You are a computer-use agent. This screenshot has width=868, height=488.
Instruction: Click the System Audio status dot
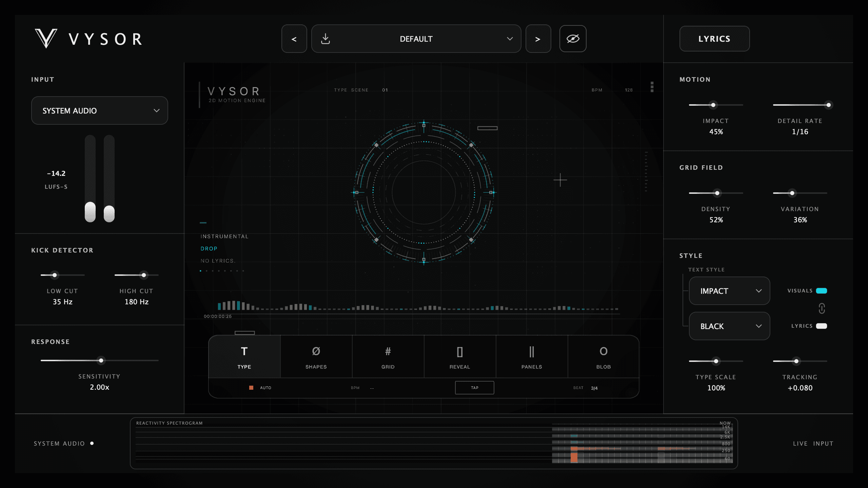click(92, 443)
